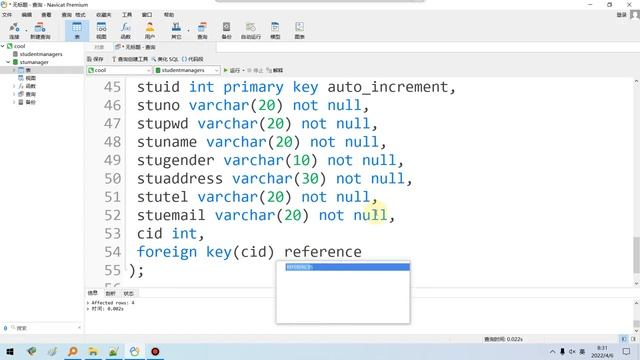Switch to Navicat icon in the taskbar
This screenshot has width=640, height=360.
(x=134, y=351)
